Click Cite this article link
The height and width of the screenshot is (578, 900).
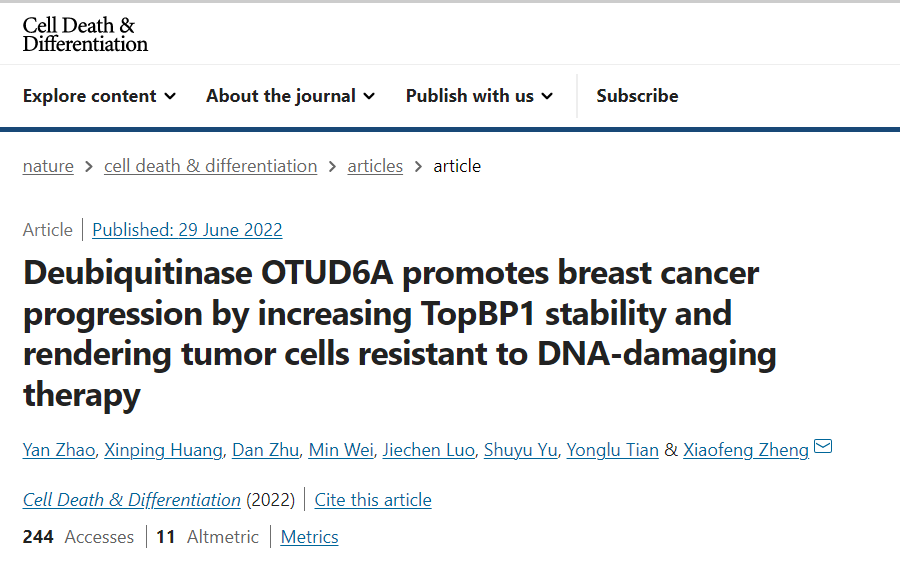point(373,500)
